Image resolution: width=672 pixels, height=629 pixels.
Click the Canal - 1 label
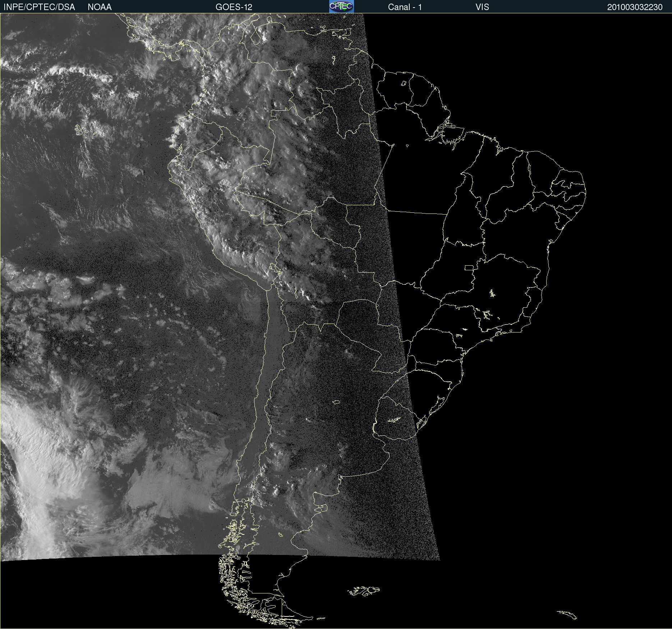405,7
